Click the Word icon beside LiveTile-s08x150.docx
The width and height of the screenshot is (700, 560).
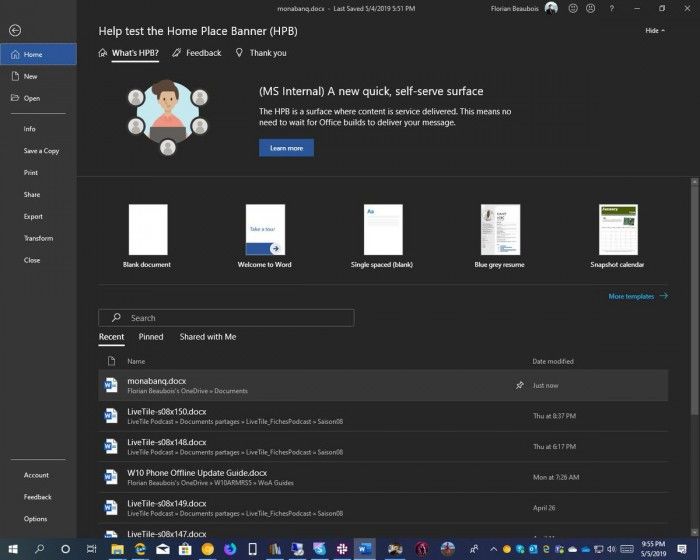111,416
